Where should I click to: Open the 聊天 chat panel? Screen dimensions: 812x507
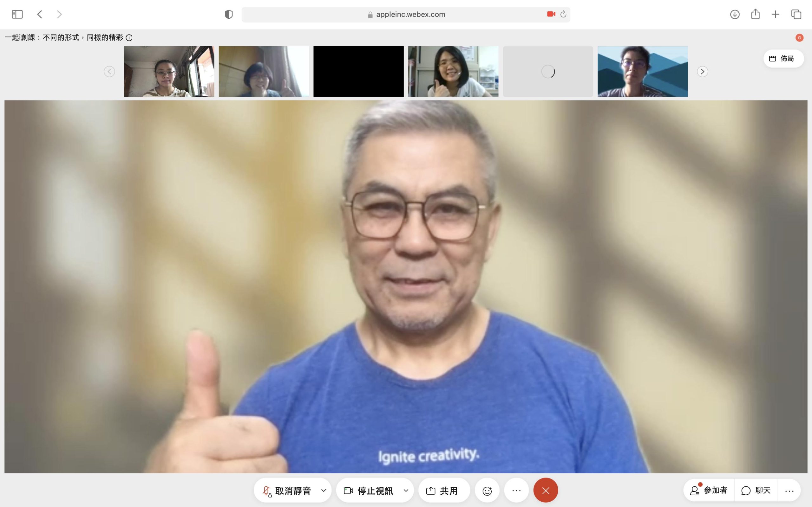756,490
